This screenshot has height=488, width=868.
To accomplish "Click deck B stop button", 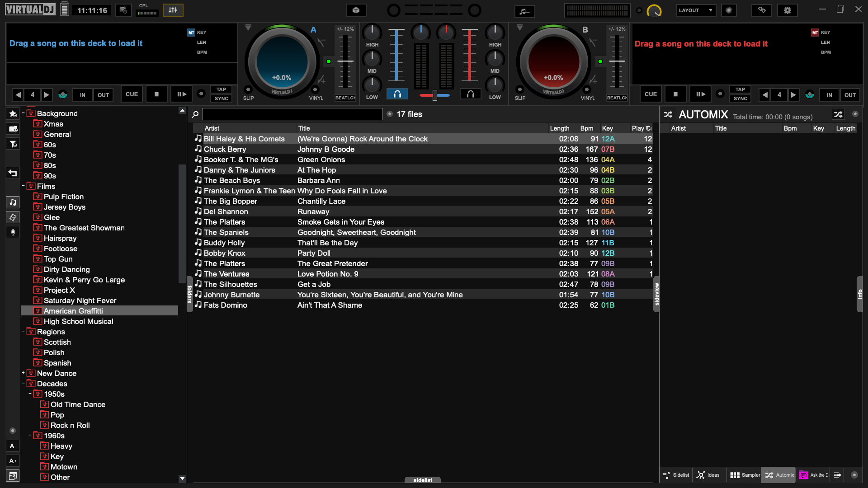I will [675, 94].
